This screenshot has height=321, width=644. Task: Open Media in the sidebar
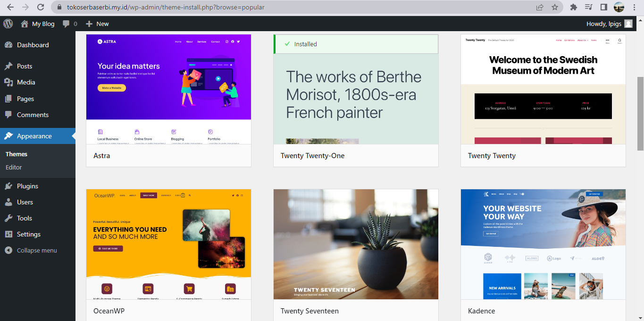tap(38, 82)
